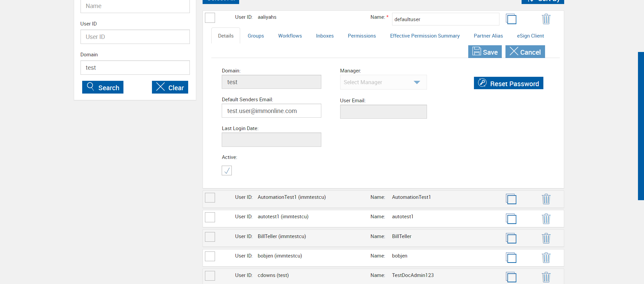644x284 pixels.
Task: Open the Select Manager dropdown
Action: click(x=383, y=82)
